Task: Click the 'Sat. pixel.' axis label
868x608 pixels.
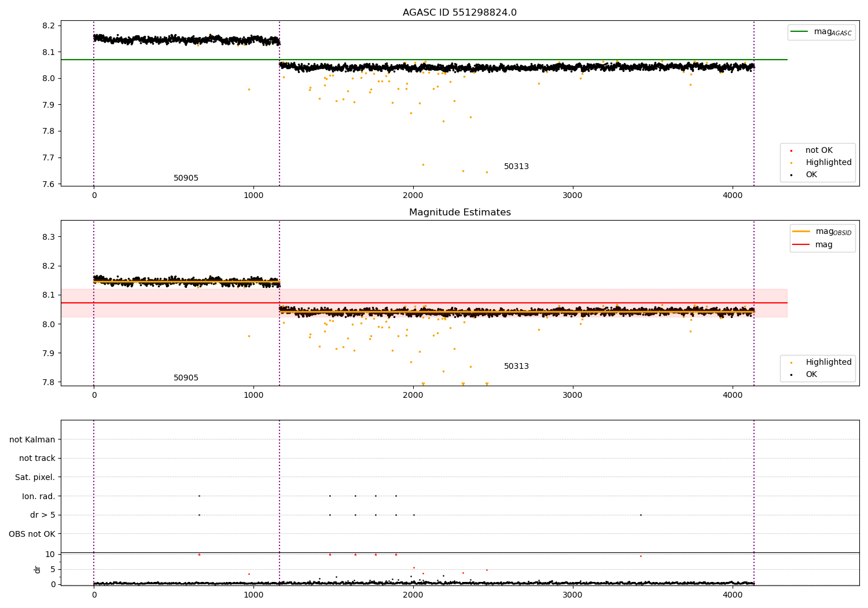Action: (x=35, y=477)
